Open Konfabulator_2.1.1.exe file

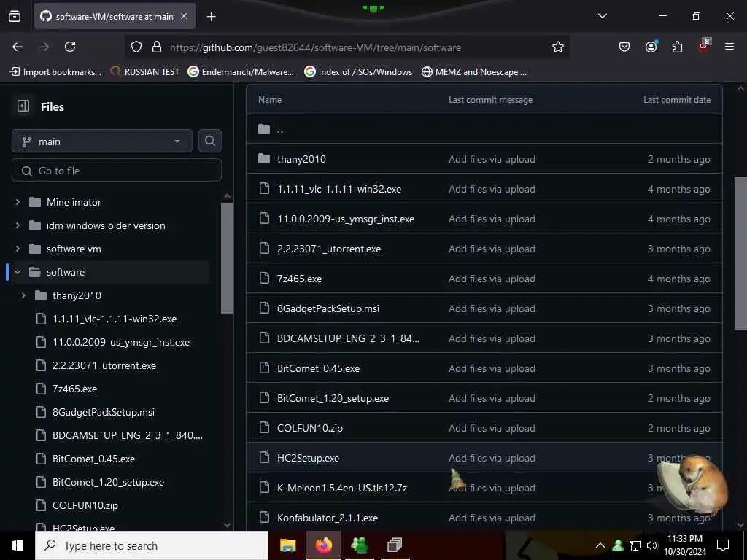328,518
